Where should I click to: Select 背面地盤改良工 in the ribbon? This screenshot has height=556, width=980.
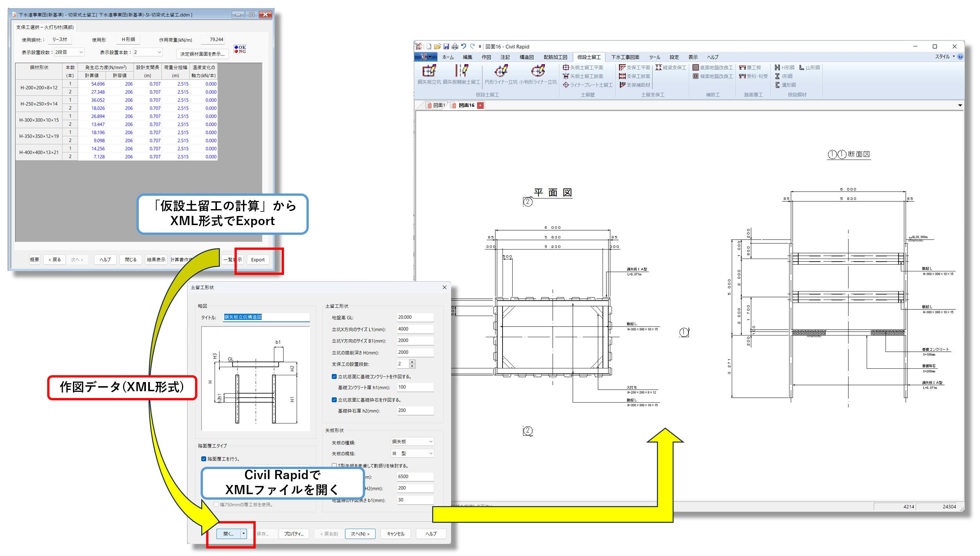tap(712, 76)
